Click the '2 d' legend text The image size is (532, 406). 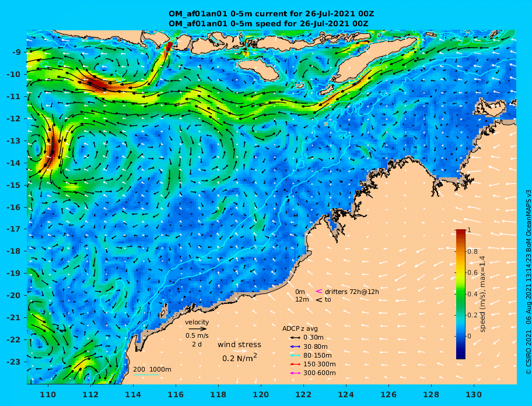pyautogui.click(x=197, y=344)
